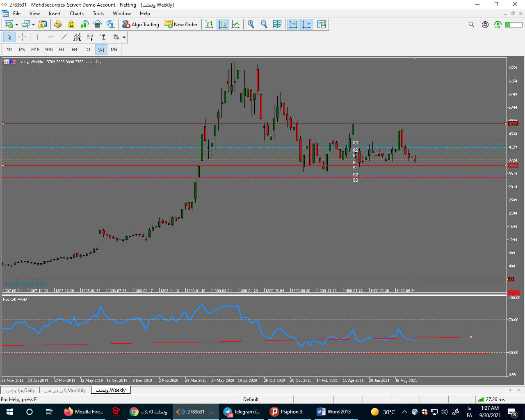Screen dimensions: 525x420
Task: Switch to M30 timeframe
Action: pos(48,50)
